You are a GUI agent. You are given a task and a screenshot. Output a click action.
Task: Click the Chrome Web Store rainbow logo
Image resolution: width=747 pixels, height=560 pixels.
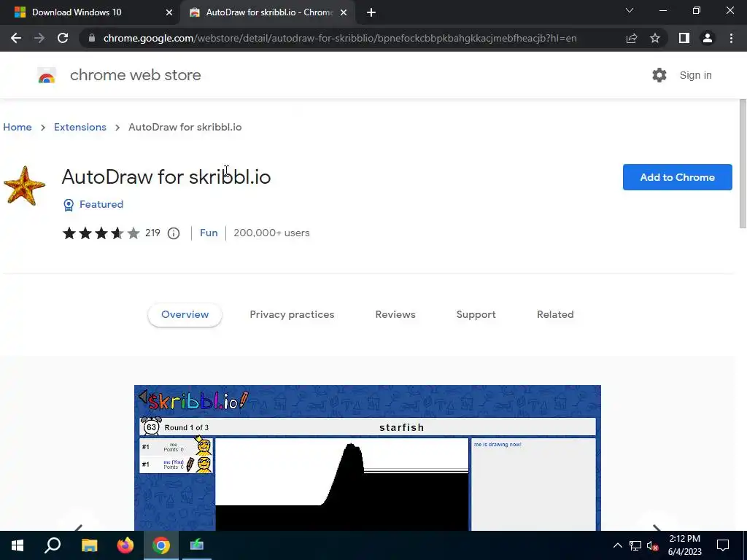tap(47, 75)
